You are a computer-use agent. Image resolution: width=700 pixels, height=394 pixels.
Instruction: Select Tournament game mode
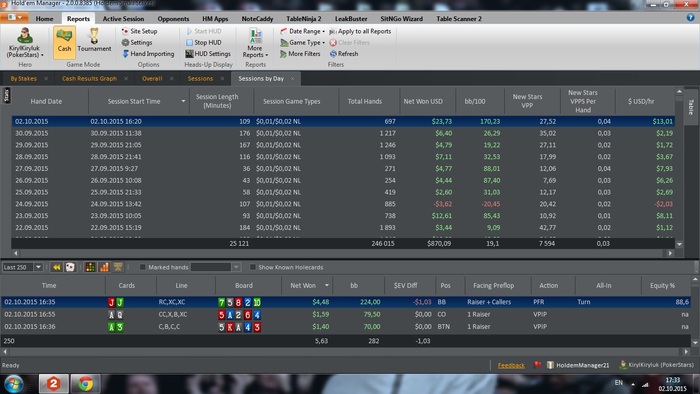(x=94, y=42)
